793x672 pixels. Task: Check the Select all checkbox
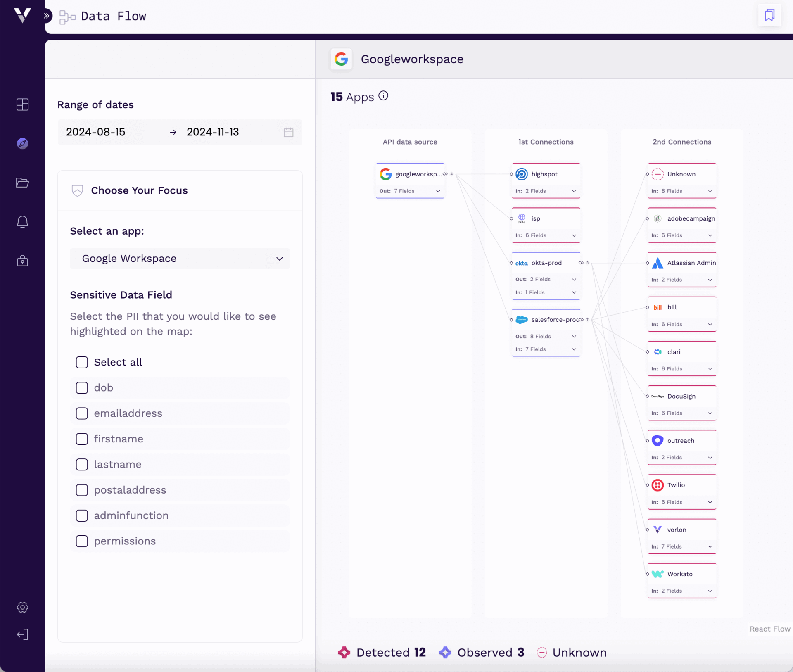pos(82,362)
